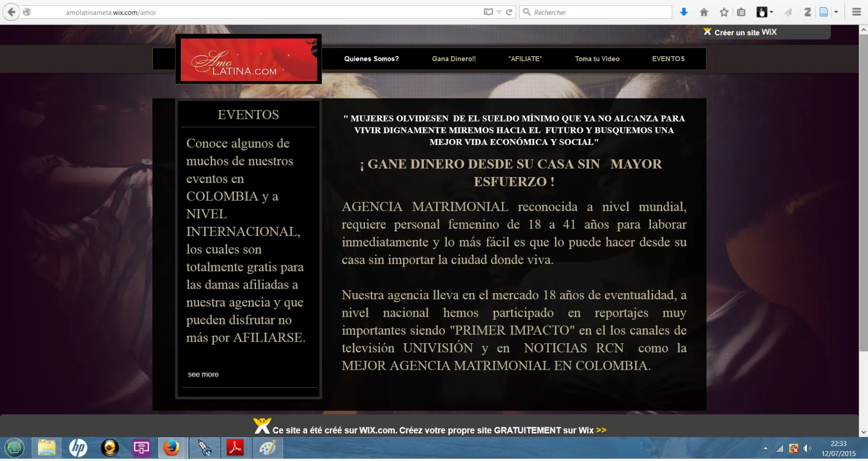Click the Z extension icon
The image size is (868, 461).
click(807, 12)
